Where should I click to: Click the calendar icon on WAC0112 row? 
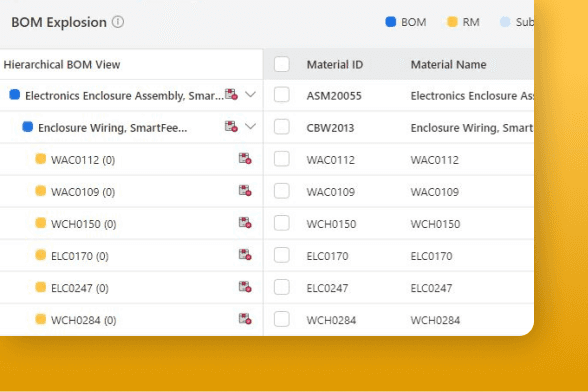pos(245,159)
